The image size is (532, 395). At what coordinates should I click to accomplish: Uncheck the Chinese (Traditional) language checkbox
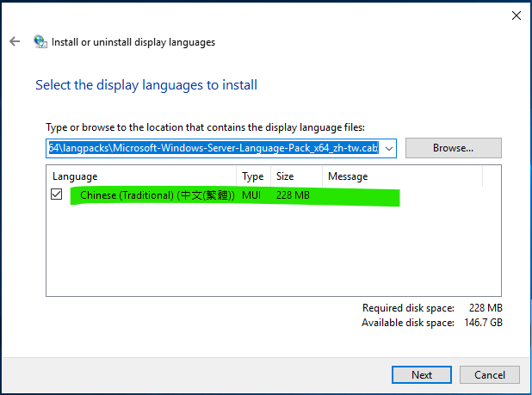coord(56,194)
